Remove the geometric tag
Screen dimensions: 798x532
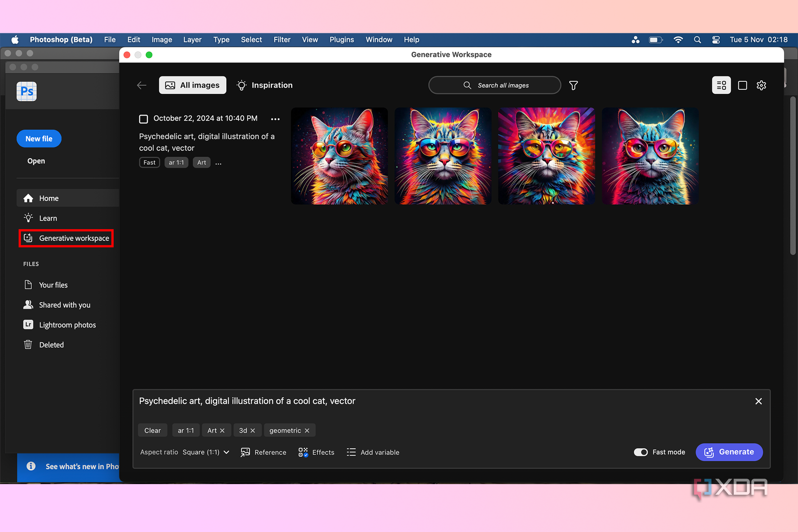click(x=307, y=430)
